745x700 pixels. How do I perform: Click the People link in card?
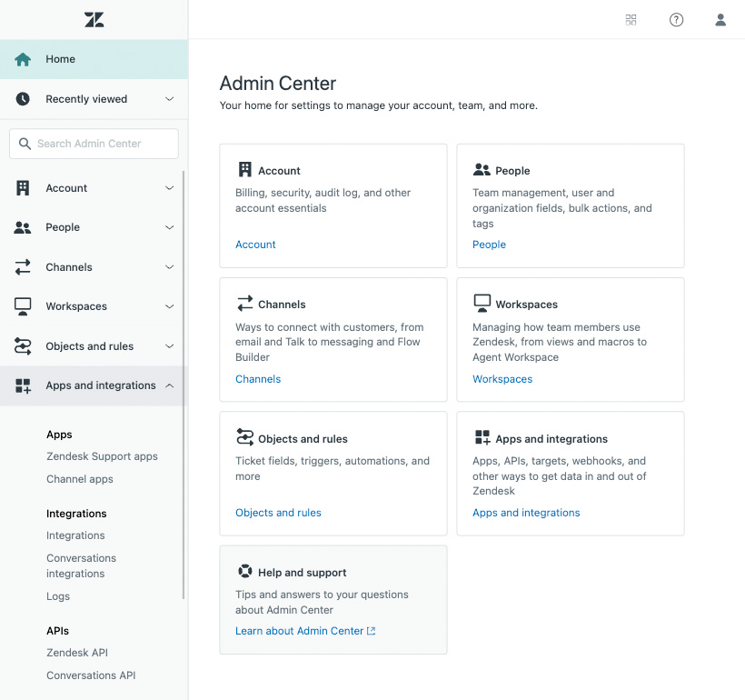(489, 245)
